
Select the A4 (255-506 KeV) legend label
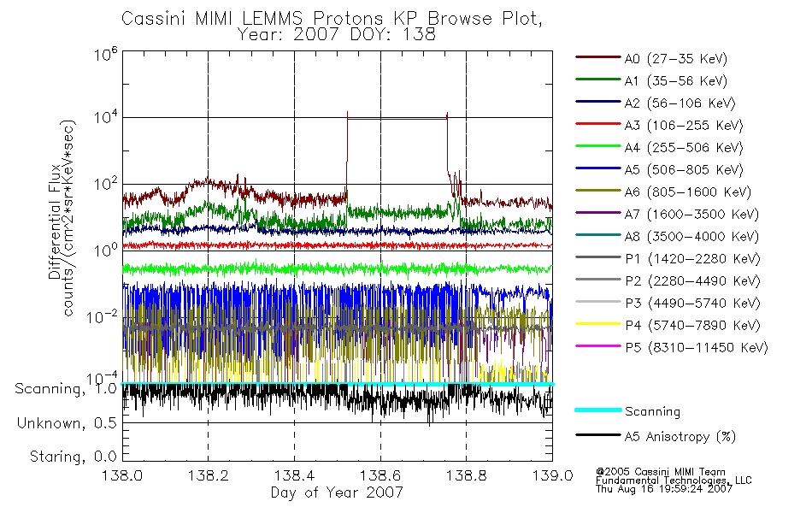click(684, 148)
